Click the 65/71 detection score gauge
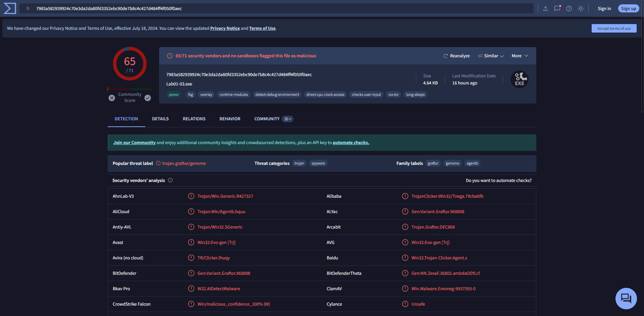This screenshot has height=316, width=644. pos(130,64)
